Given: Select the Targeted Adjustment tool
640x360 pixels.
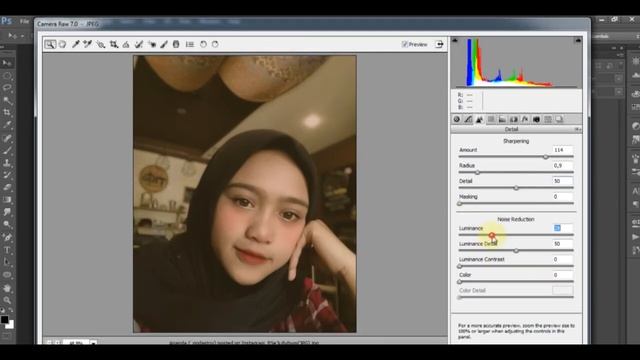Looking at the screenshot, I should pyautogui.click(x=100, y=44).
